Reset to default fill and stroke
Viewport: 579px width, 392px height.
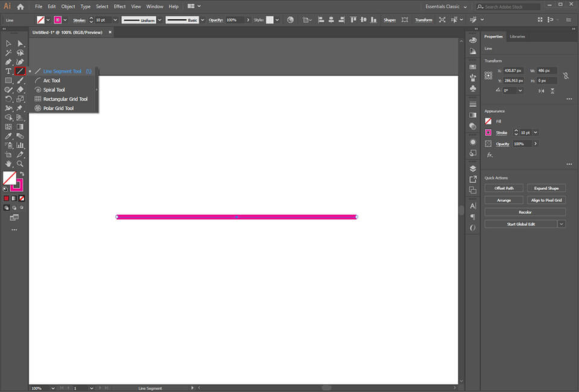[x=5, y=188]
